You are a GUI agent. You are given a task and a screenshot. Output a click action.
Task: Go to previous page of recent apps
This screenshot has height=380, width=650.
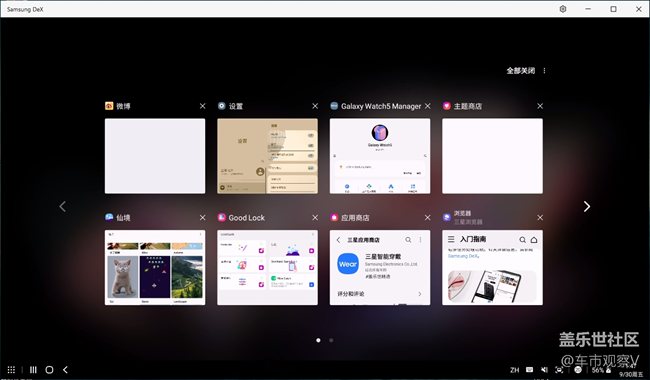(63, 206)
